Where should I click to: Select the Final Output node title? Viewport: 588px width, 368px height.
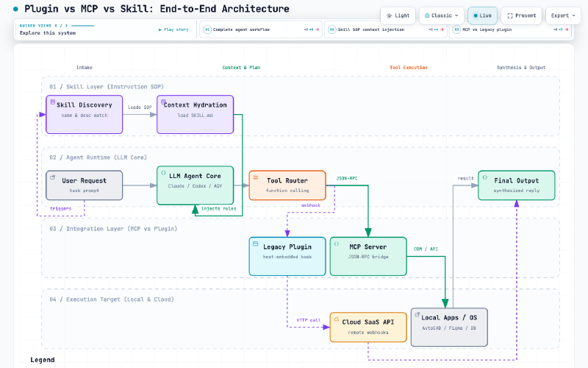click(517, 180)
